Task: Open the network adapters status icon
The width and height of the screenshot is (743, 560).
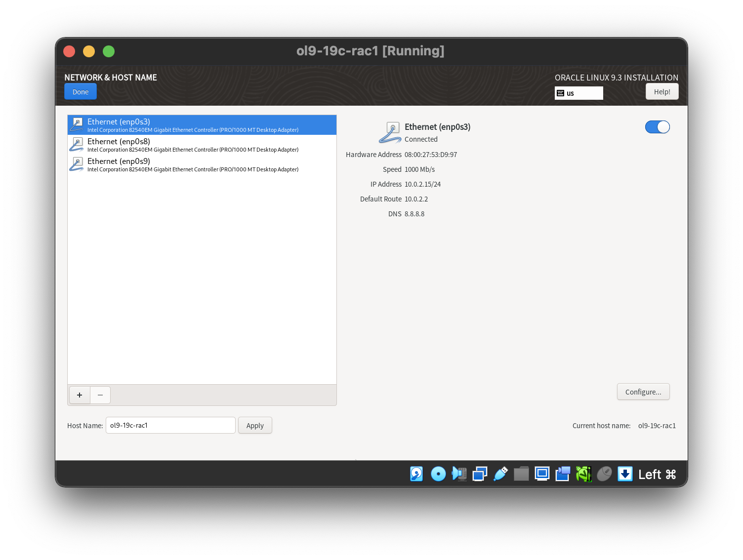Action: point(480,474)
